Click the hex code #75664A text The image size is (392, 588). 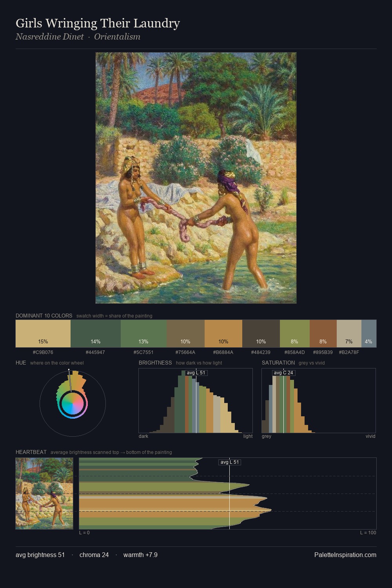[x=185, y=352]
